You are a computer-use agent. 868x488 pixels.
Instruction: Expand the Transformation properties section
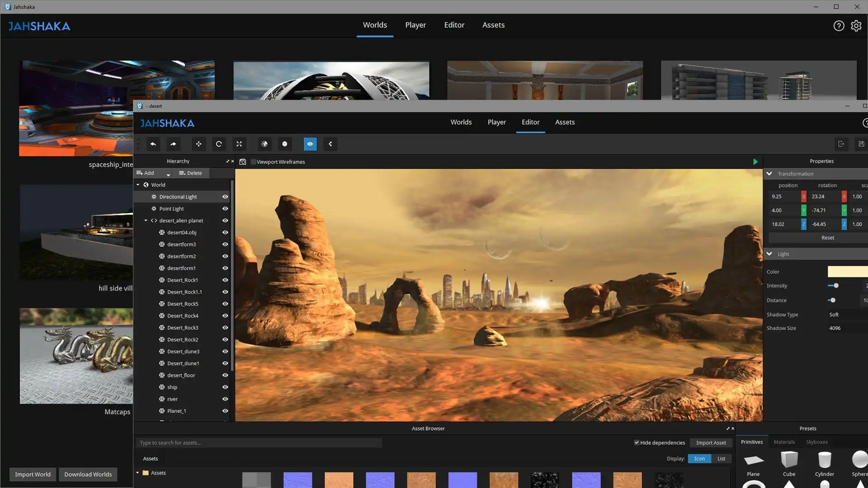point(769,174)
